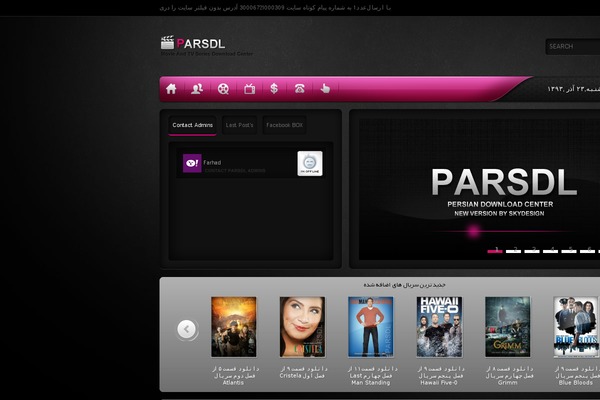Open the home icon in pink navbar
Viewport: 600px width, 400px height.
171,89
